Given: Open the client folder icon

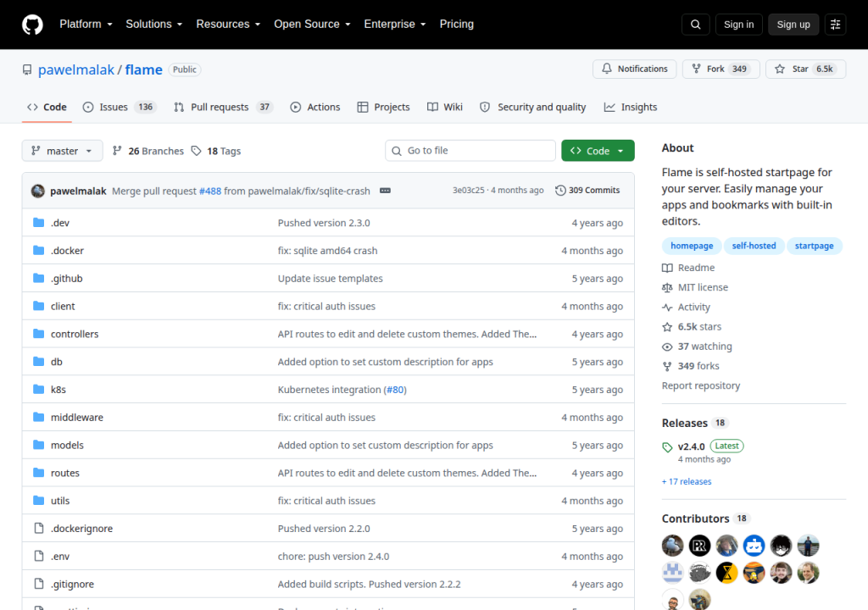Looking at the screenshot, I should [x=39, y=306].
